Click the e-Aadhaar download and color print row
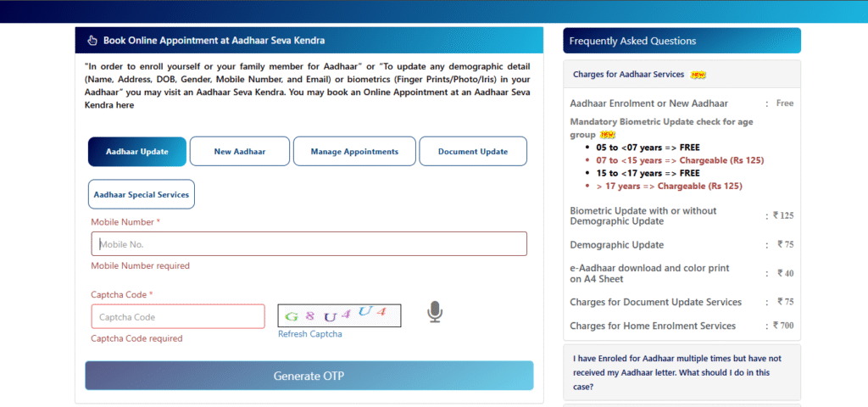 coord(649,273)
